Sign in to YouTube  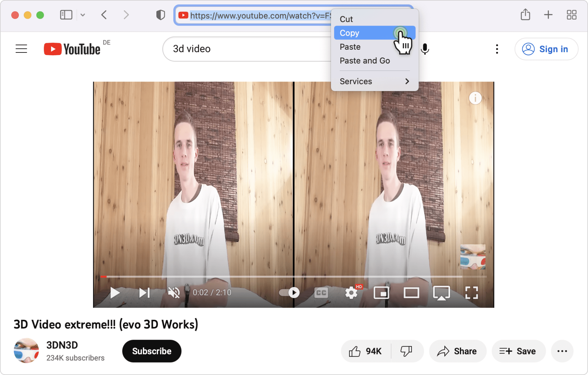546,49
